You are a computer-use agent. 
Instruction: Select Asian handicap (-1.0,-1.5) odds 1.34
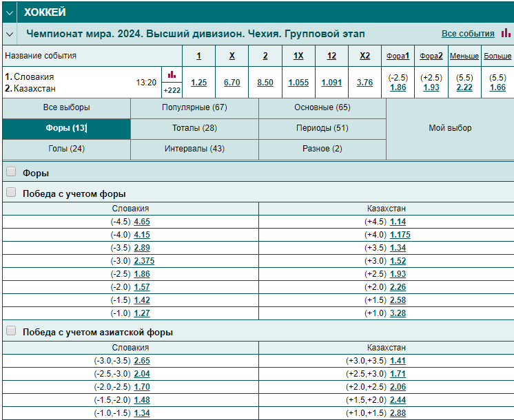142,413
